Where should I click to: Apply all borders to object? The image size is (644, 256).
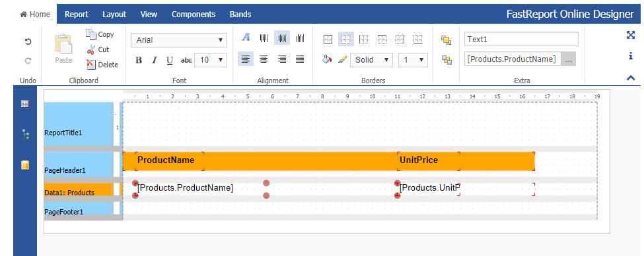pos(328,39)
